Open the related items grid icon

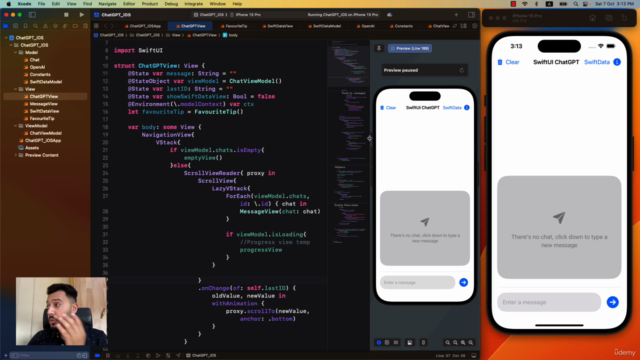(x=96, y=26)
